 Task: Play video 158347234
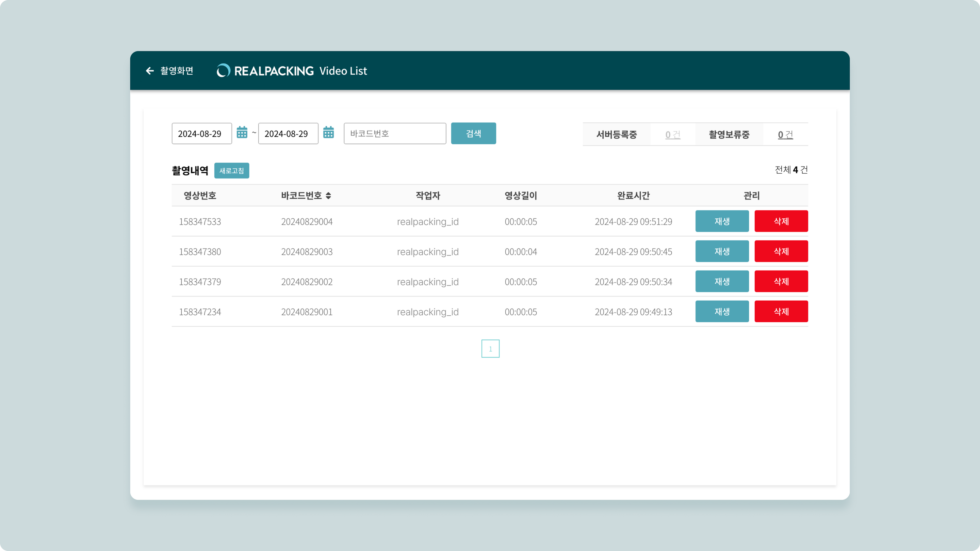[722, 311]
